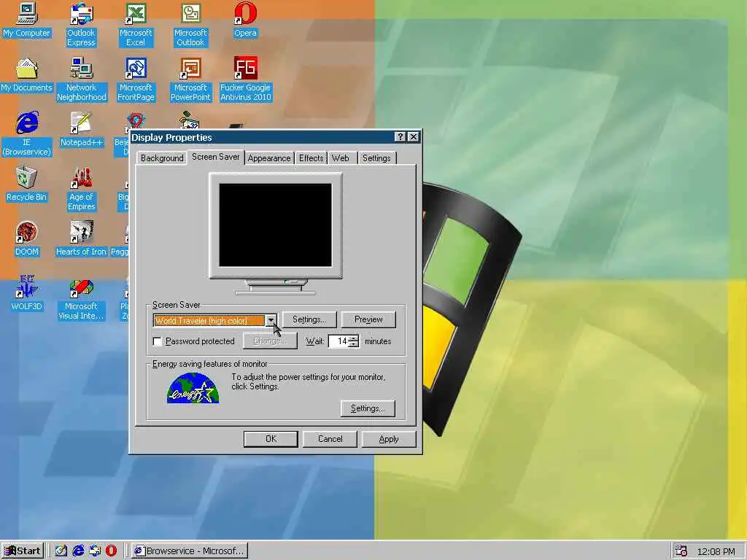The height and width of the screenshot is (560, 747).
Task: Click the Cancel button
Action: click(x=330, y=439)
